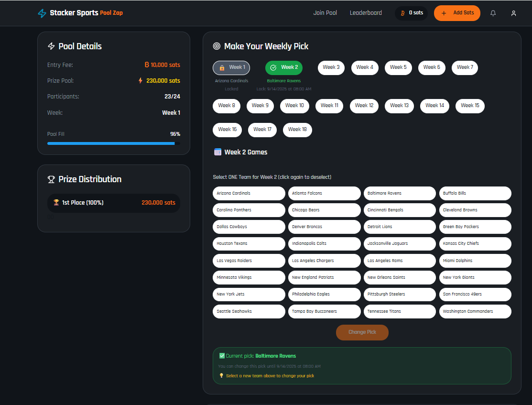Switch to Week 6
Image resolution: width=532 pixels, height=405 pixels.
click(x=432, y=67)
